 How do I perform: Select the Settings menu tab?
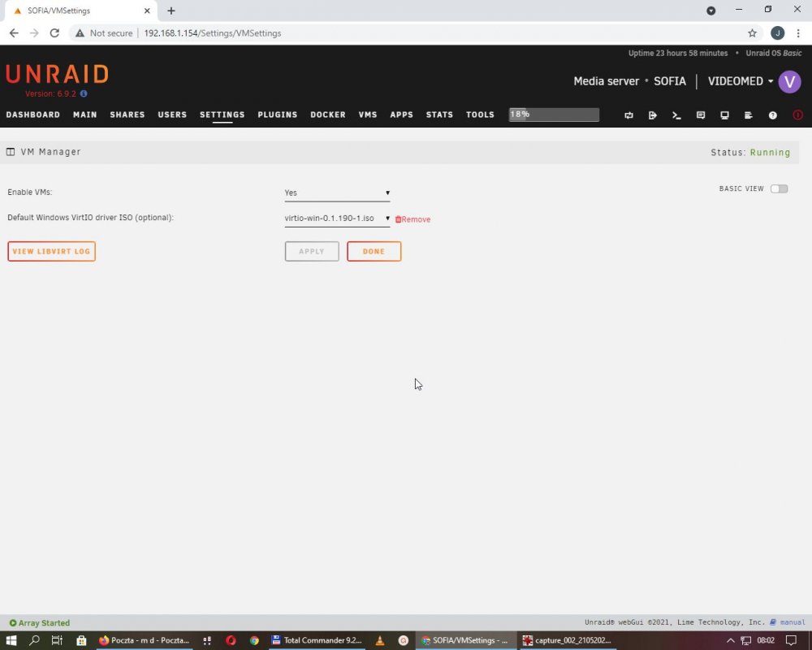point(222,115)
